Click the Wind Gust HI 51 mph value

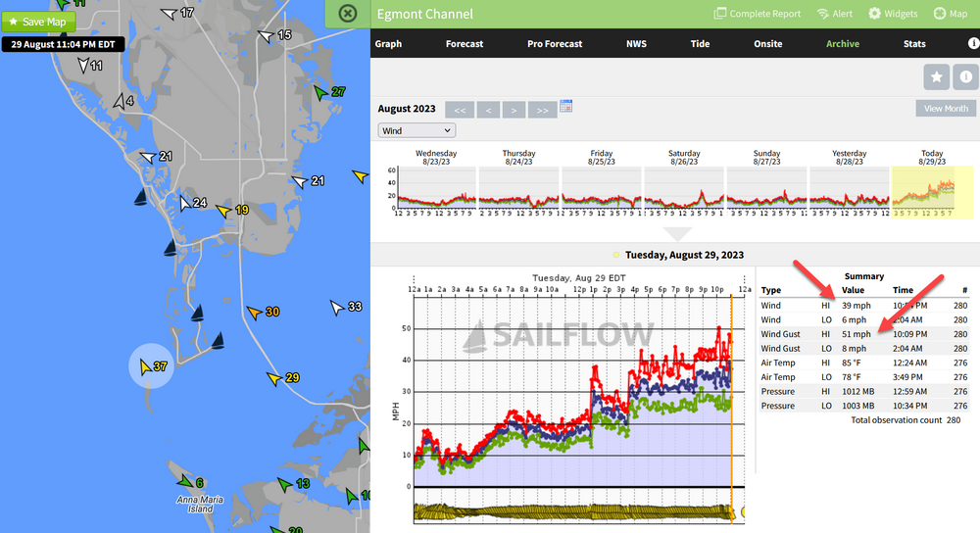[856, 334]
